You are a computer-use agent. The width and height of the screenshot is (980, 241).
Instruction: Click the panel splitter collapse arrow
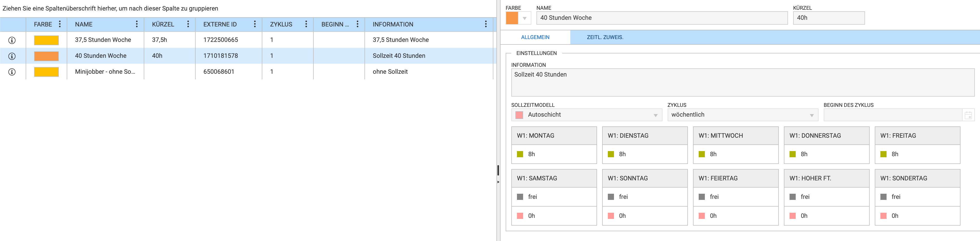click(x=498, y=182)
